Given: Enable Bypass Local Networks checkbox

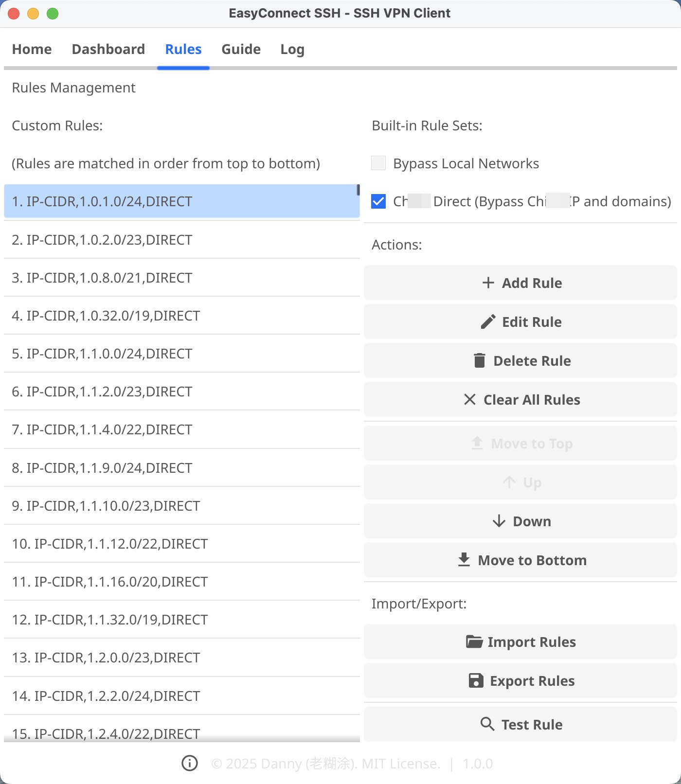Looking at the screenshot, I should [378, 163].
